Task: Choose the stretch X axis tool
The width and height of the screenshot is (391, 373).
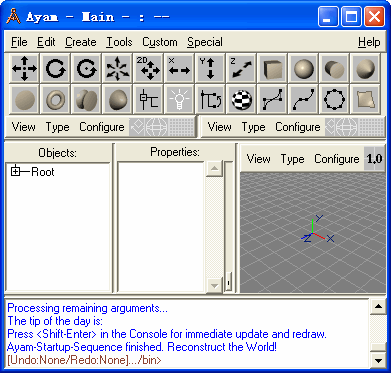Action: click(x=179, y=68)
